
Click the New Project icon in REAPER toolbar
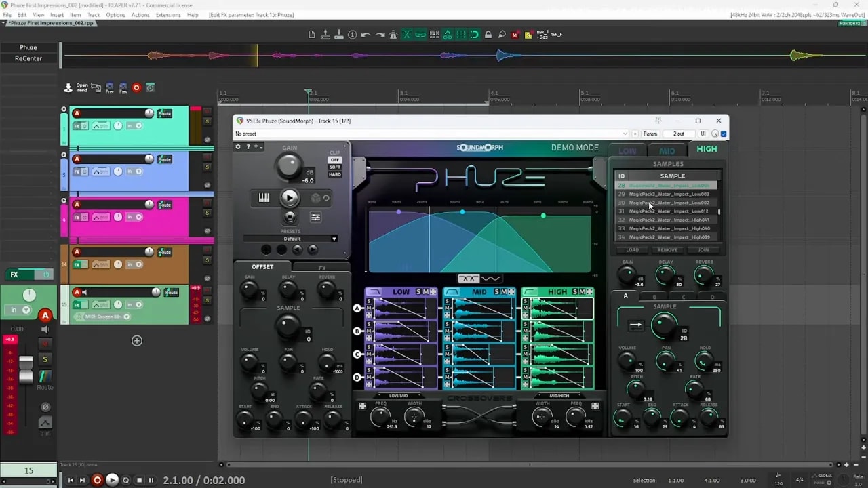pyautogui.click(x=312, y=35)
